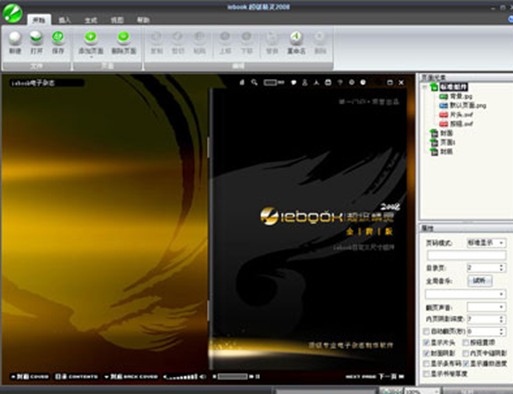The image size is (513, 394).
Task: Increase the 自动翻页 seconds stepper
Action: 501,329
